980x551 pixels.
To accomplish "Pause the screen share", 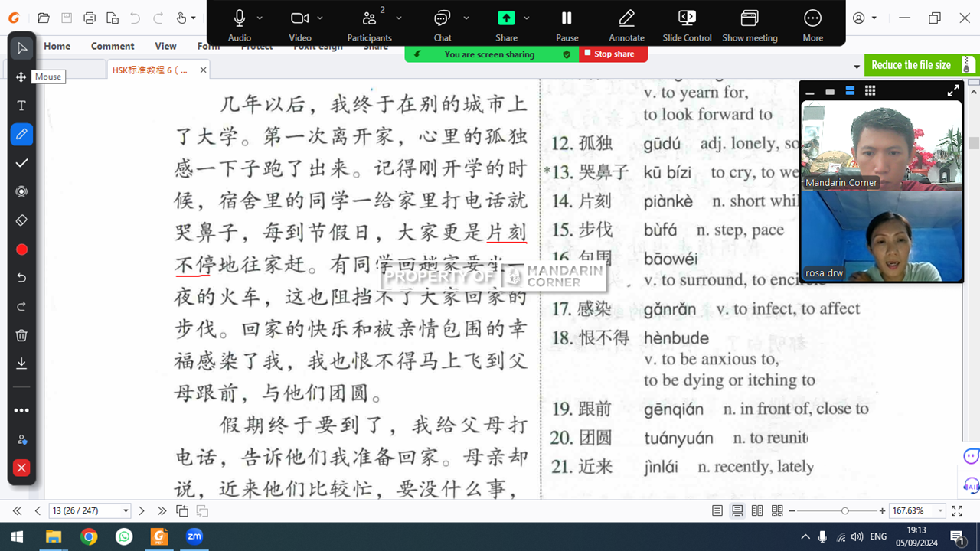I will tap(567, 24).
